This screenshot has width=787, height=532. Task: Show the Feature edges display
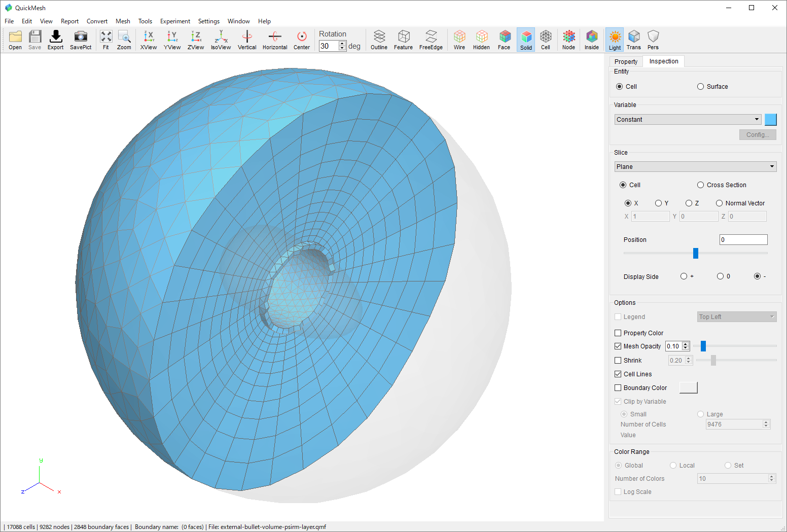tap(404, 40)
